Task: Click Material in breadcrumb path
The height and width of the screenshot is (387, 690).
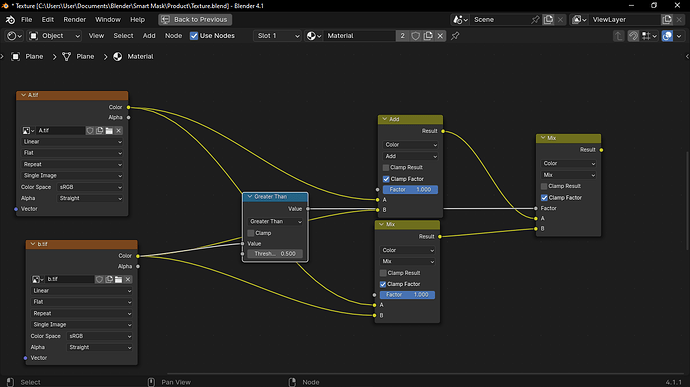Action: (x=134, y=56)
